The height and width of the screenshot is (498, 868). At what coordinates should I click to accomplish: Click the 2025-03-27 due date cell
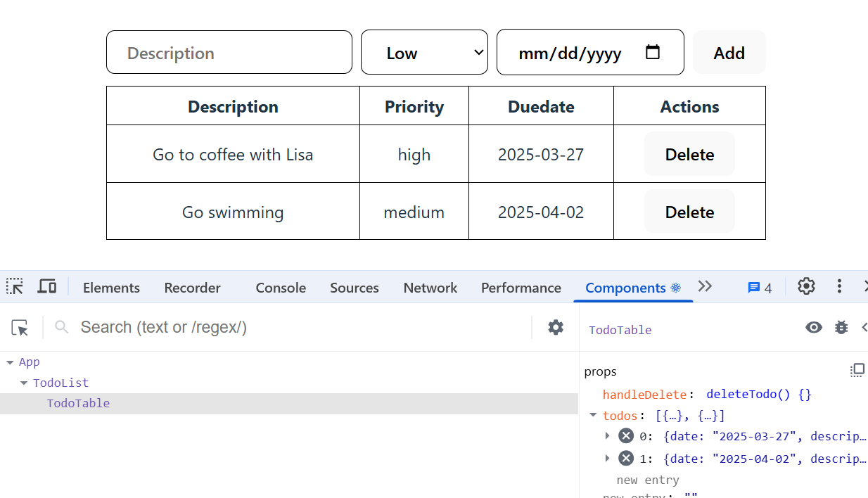(x=541, y=154)
